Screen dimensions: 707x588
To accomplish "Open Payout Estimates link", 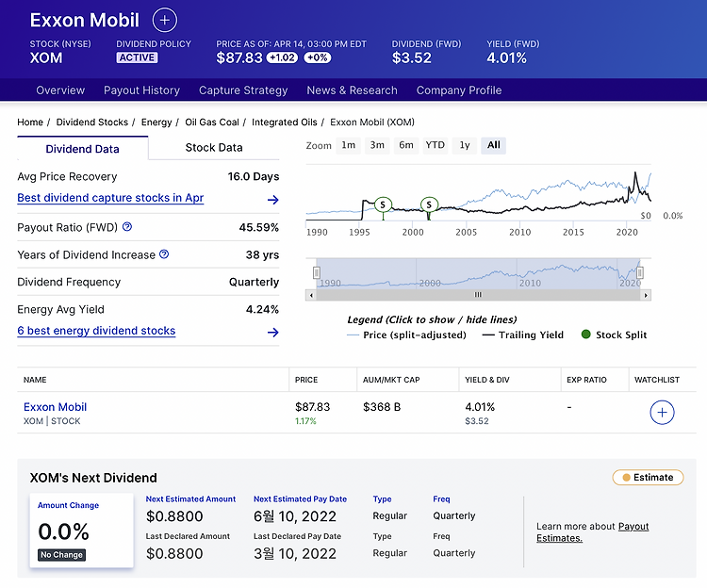I will 593,532.
